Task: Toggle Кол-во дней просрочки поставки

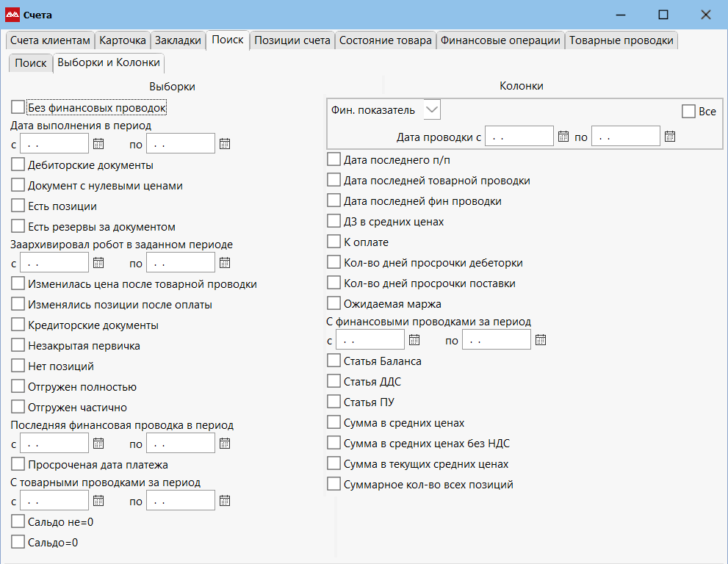Action: point(334,283)
